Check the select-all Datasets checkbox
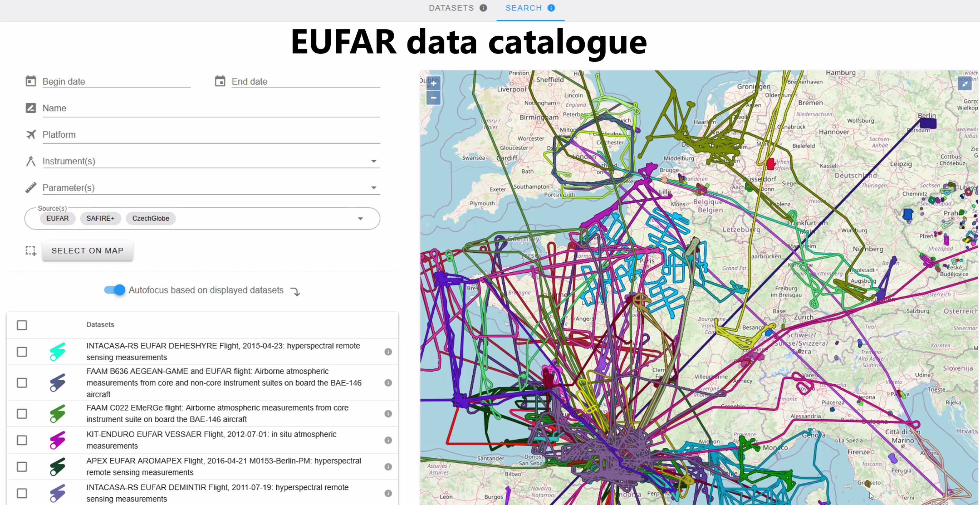This screenshot has width=980, height=505. click(x=22, y=325)
